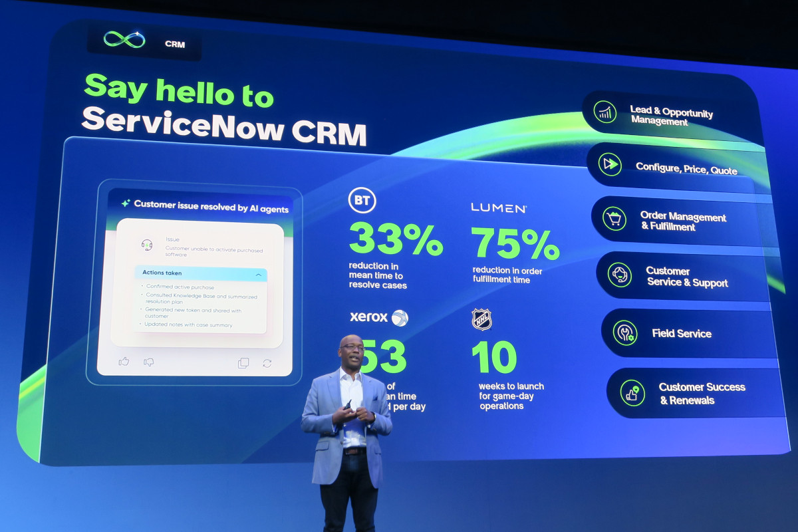Click the 'Say hello to' heading

click(179, 90)
